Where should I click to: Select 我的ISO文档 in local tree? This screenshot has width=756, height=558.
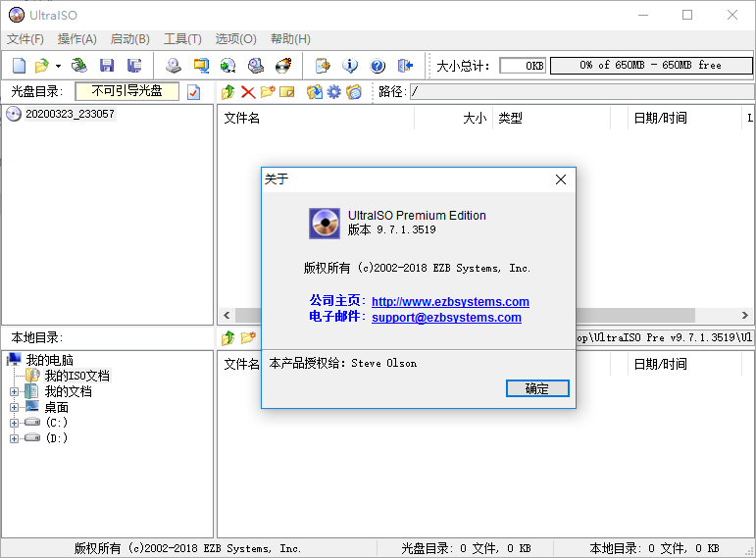(76, 376)
